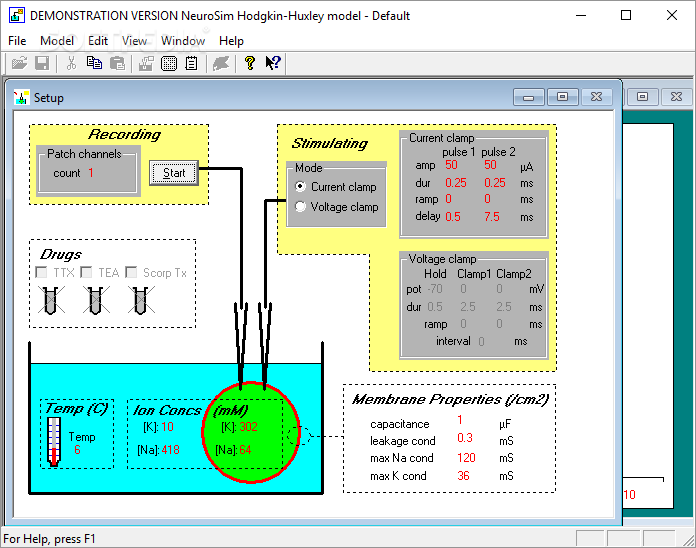Click the setup view toolbar icon
Viewport: 696px width, 548px height.
point(146,63)
